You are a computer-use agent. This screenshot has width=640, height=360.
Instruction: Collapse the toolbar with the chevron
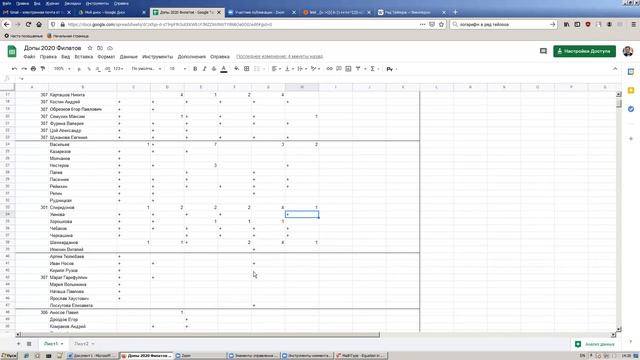click(615, 69)
